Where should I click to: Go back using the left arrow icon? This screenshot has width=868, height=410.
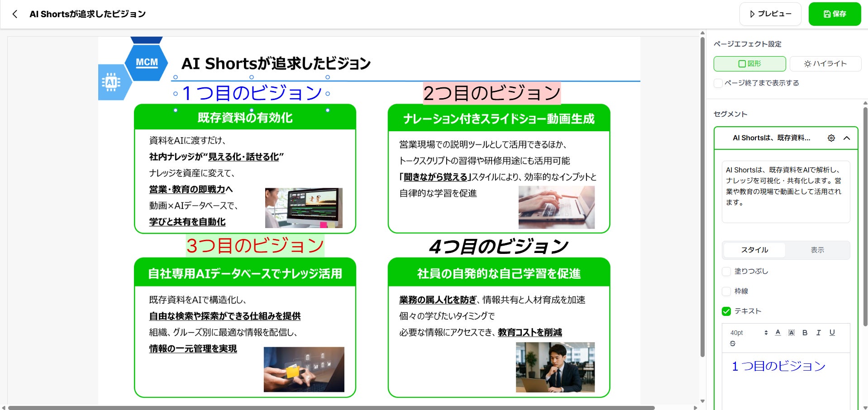[x=15, y=14]
